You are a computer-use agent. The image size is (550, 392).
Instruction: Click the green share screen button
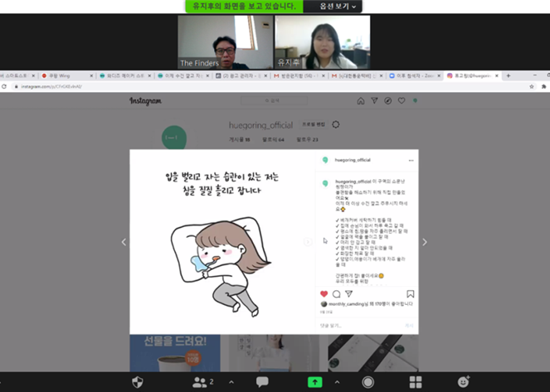pos(314,382)
